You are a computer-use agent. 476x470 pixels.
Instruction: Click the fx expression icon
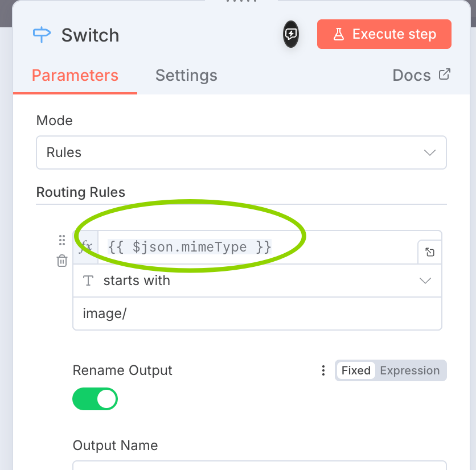click(85, 247)
